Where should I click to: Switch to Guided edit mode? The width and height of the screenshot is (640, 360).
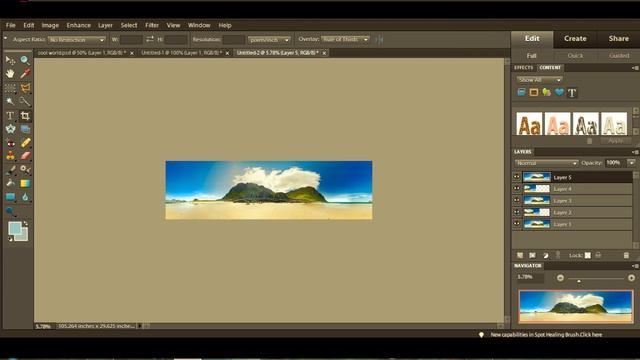click(x=619, y=56)
